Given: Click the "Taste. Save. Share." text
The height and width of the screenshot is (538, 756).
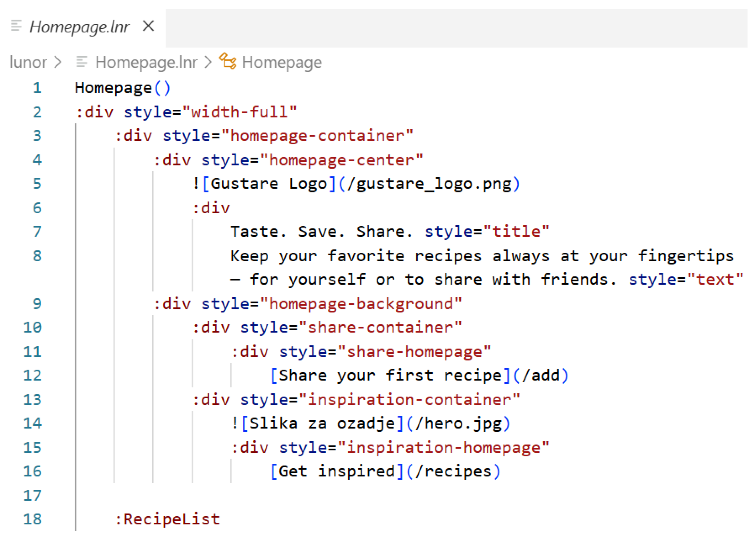Looking at the screenshot, I should pos(322,232).
